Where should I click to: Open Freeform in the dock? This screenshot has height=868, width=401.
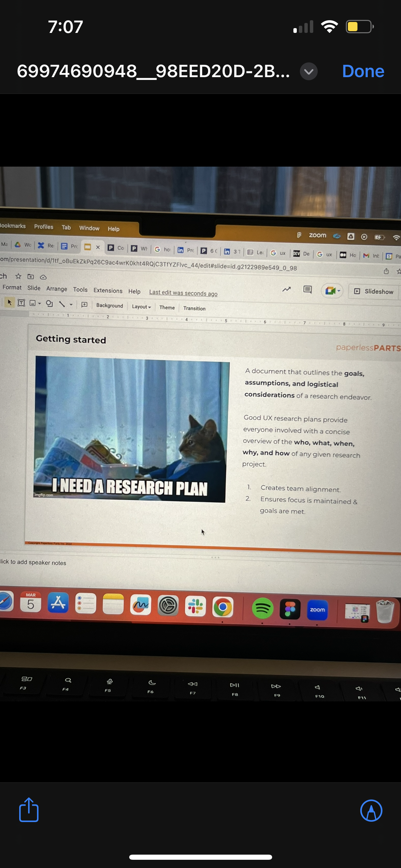[141, 605]
